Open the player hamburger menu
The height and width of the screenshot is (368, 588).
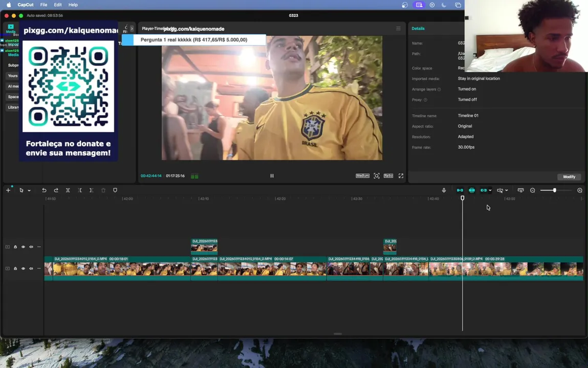tap(398, 29)
